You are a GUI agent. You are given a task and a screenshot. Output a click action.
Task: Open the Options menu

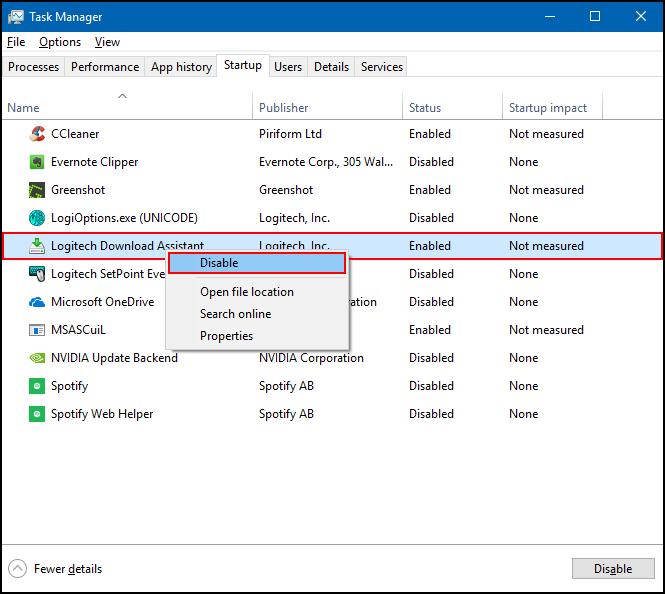click(x=60, y=42)
